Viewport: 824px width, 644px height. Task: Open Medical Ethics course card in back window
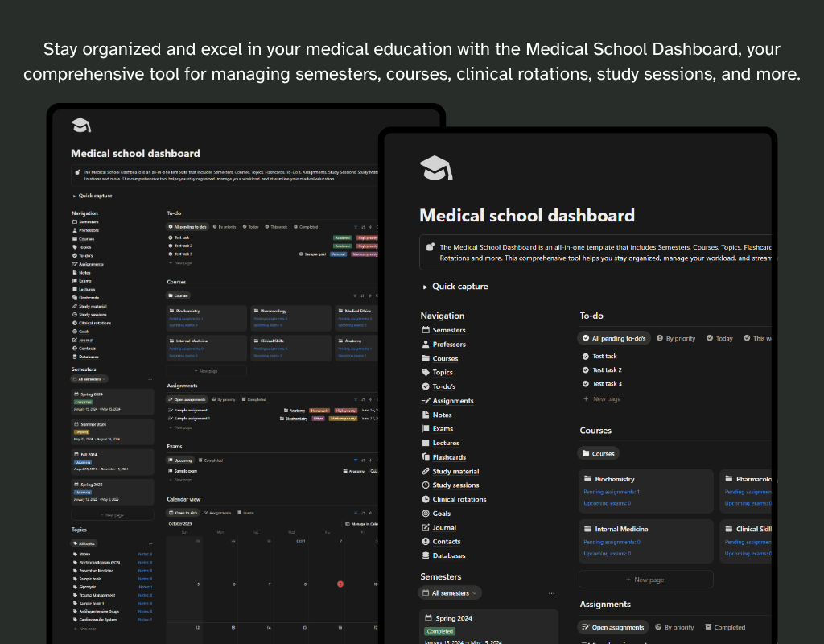click(x=356, y=318)
